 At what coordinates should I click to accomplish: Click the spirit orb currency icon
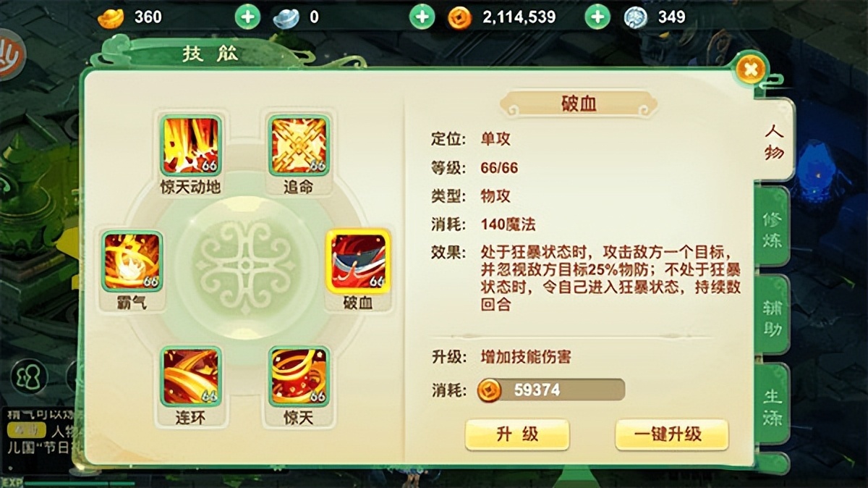point(636,17)
